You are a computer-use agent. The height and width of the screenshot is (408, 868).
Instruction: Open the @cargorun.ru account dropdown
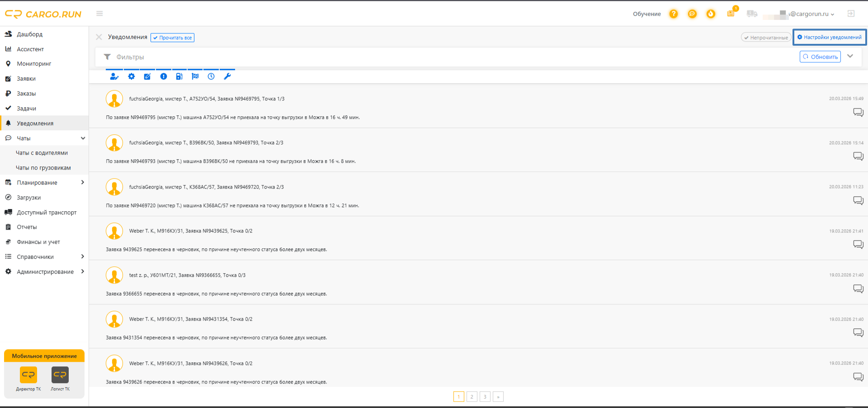809,14
